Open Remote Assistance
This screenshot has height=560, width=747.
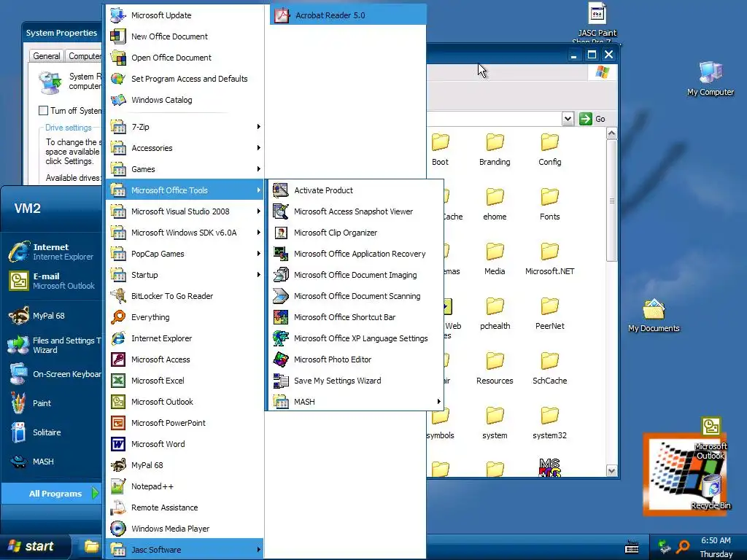click(185, 507)
